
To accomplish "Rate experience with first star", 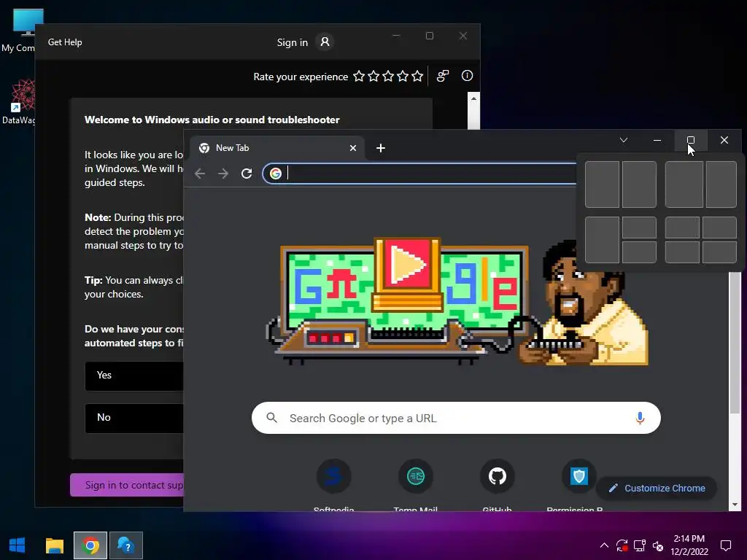I will (x=359, y=76).
